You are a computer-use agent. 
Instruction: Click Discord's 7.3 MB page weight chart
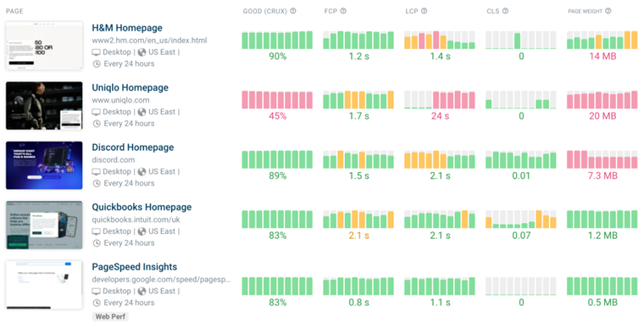602,159
